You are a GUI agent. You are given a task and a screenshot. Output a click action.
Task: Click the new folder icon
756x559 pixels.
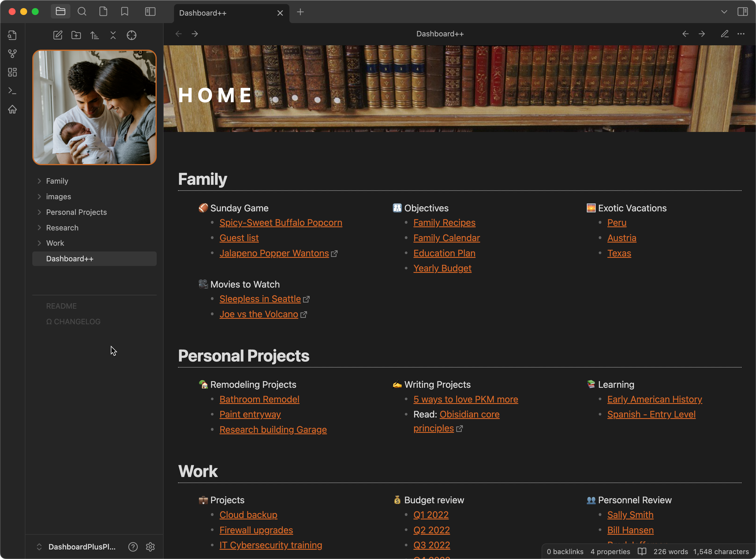[x=76, y=35]
